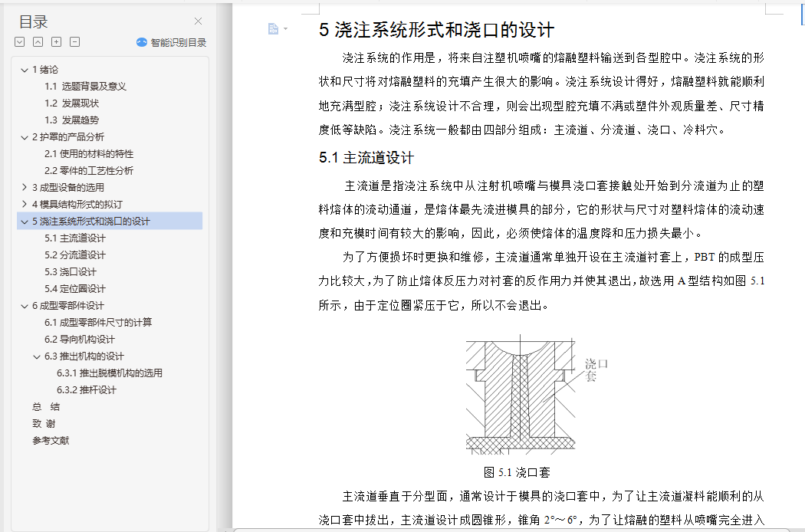The width and height of the screenshot is (805, 532).
Task: Jump to 5.2 分流道设计
Action: (x=75, y=255)
